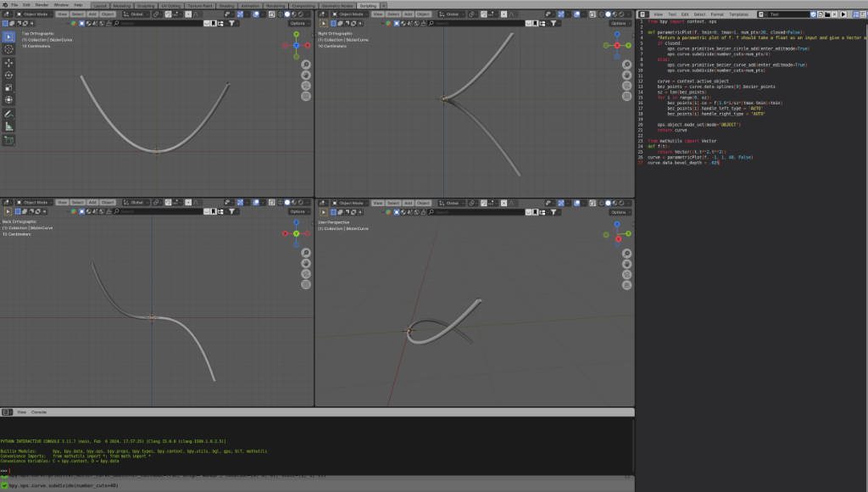
Task: Click the open text folder icon
Action: click(827, 14)
